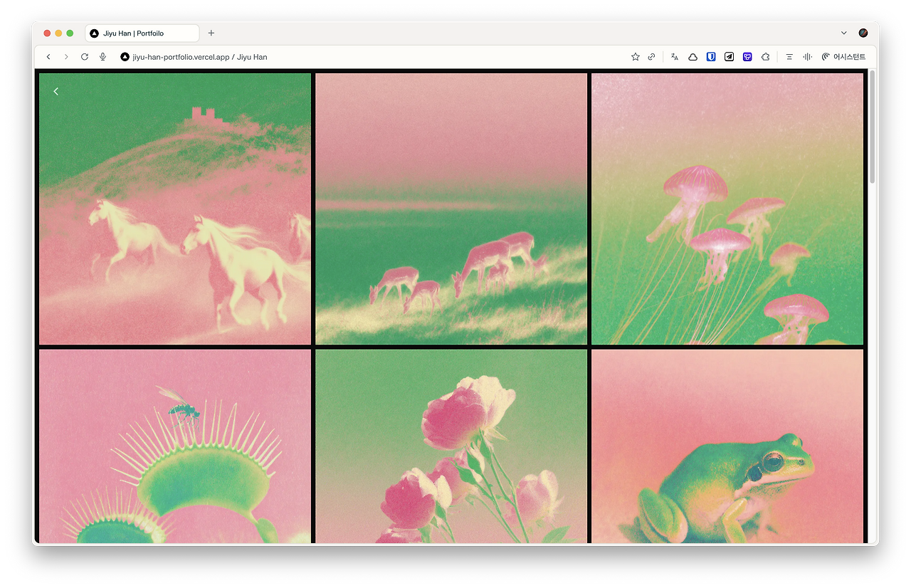Image resolution: width=911 pixels, height=588 pixels.
Task: Click the audio waveform icon in the toolbar
Action: tap(808, 56)
